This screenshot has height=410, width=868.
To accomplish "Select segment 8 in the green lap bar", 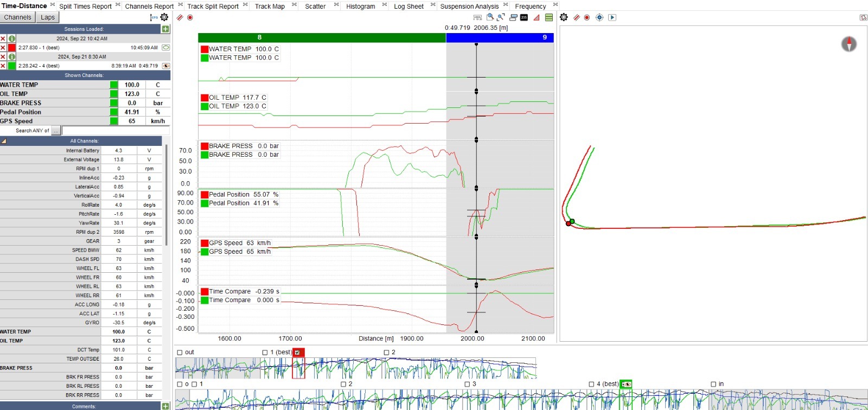I will [x=322, y=37].
